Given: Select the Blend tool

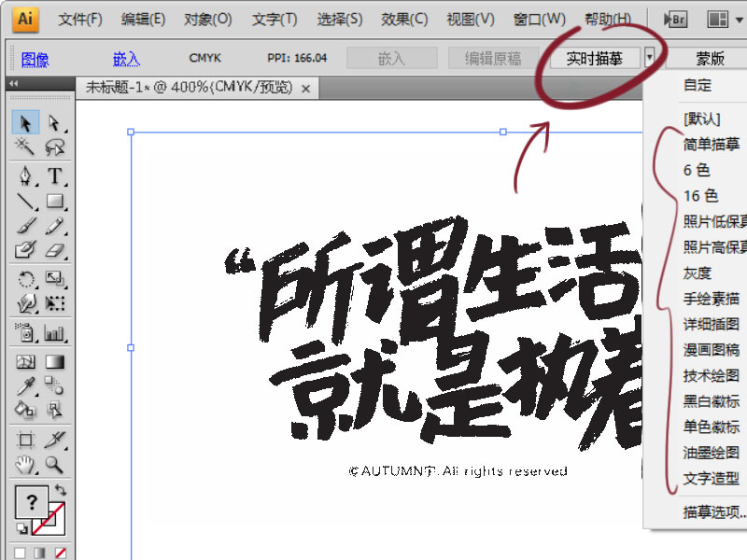Looking at the screenshot, I should pos(54,385).
